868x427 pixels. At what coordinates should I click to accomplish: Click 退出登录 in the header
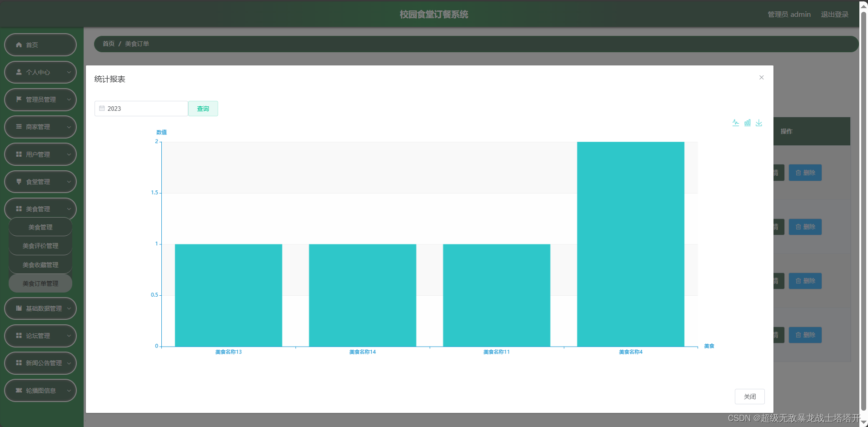click(834, 15)
